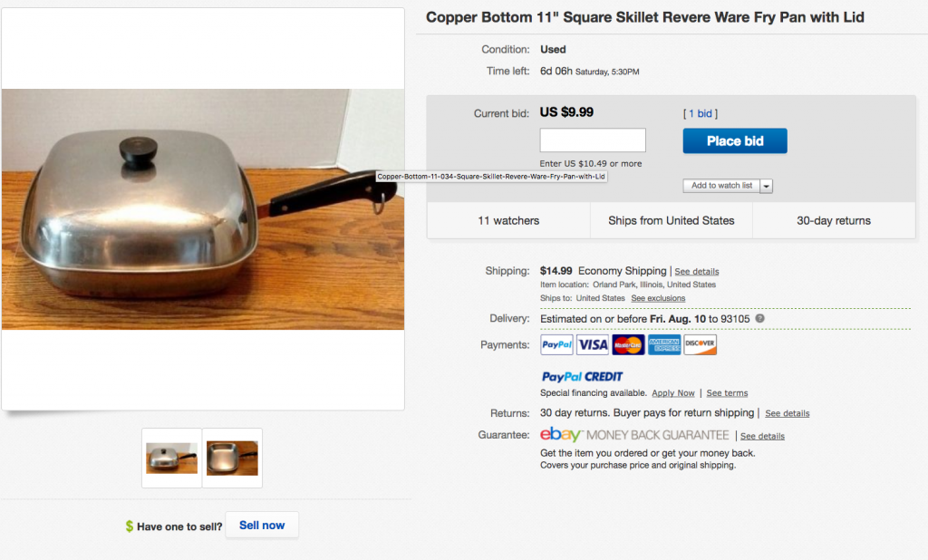Click the Apply Now financing link

coord(673,393)
